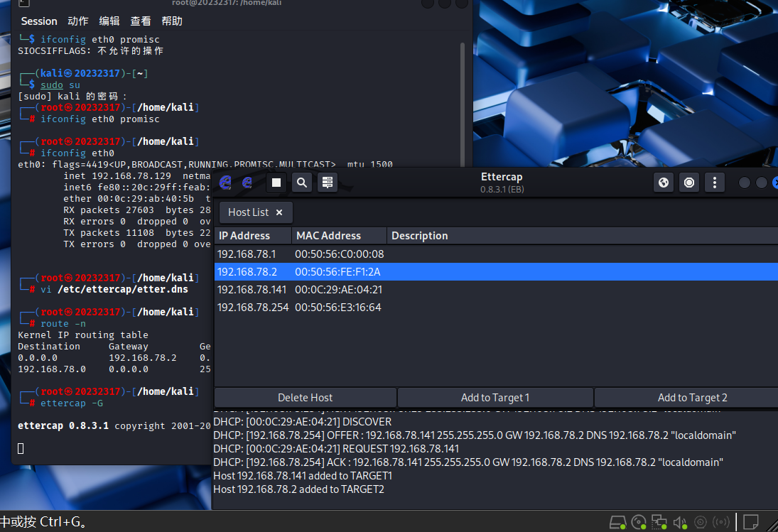Image resolution: width=778 pixels, height=532 pixels.
Task: Open the Session menu in terminal
Action: click(38, 21)
